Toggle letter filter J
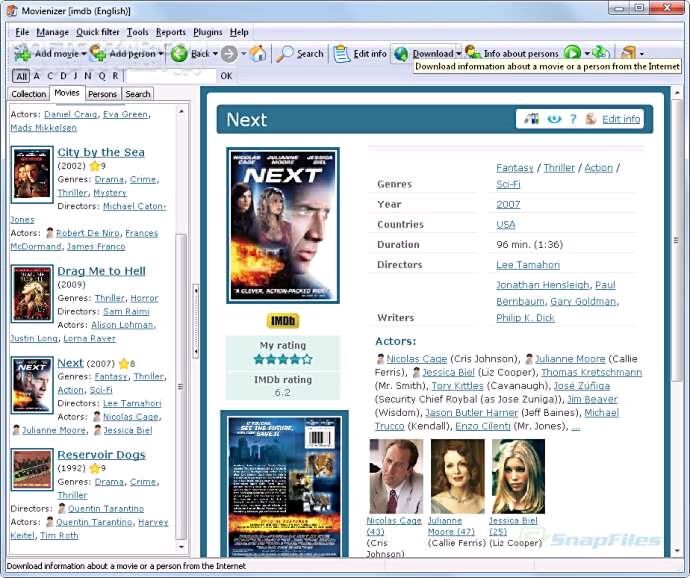The height and width of the screenshot is (578, 690). [x=75, y=76]
